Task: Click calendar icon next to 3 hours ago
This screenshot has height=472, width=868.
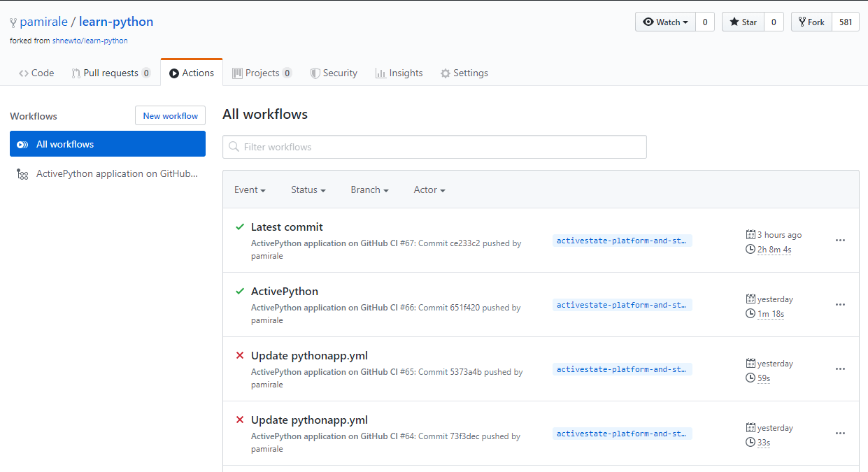Action: pyautogui.click(x=750, y=235)
